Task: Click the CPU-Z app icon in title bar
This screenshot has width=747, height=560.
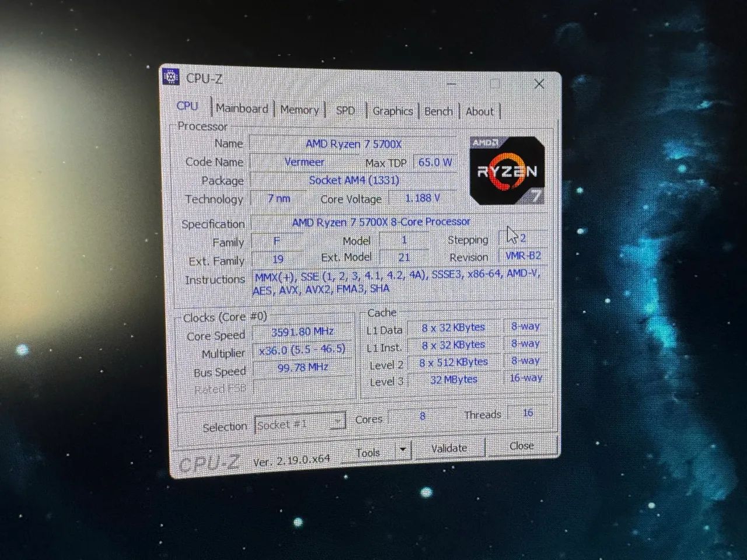Action: [x=170, y=77]
